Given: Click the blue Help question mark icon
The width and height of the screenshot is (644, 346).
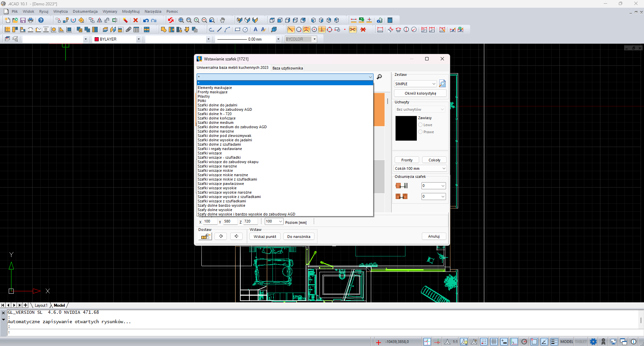Looking at the screenshot, I should coord(41,20).
